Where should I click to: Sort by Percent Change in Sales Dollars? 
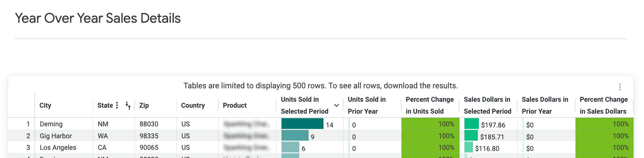604,105
